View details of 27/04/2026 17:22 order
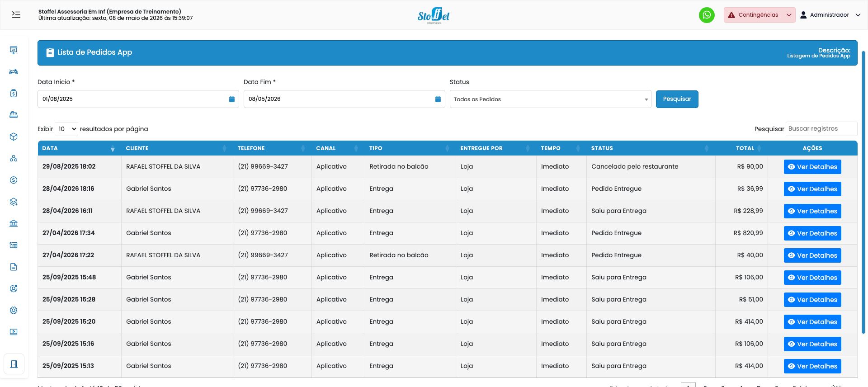Screen dimensions: 868x387 [812, 255]
